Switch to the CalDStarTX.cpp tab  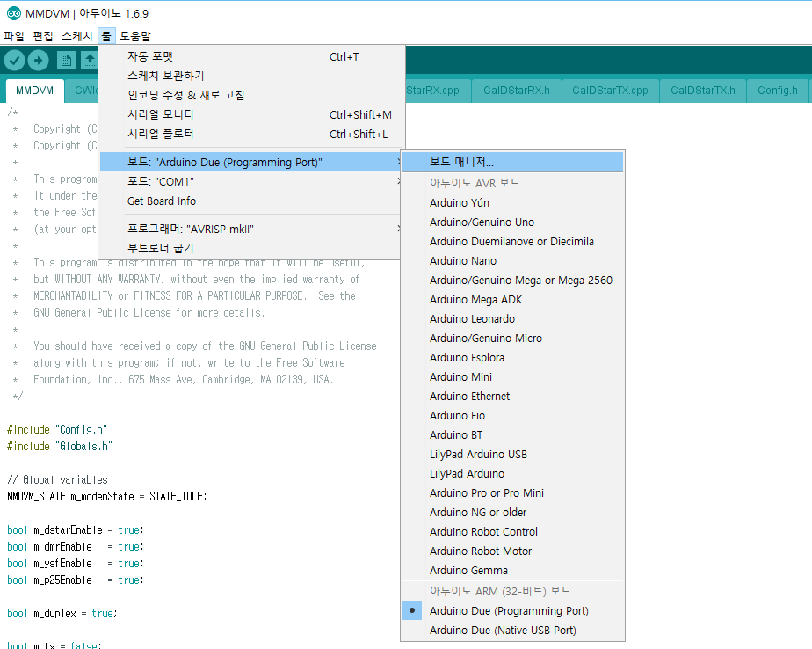coord(610,91)
